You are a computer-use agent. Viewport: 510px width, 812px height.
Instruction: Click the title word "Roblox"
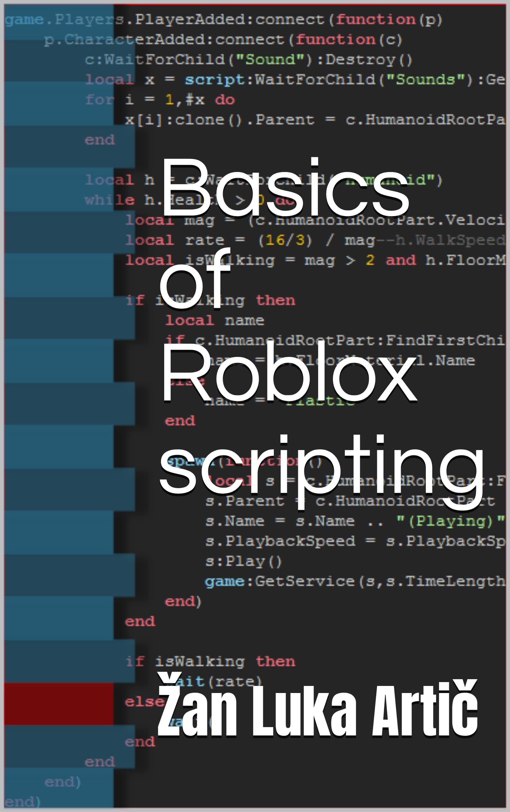coord(290,372)
